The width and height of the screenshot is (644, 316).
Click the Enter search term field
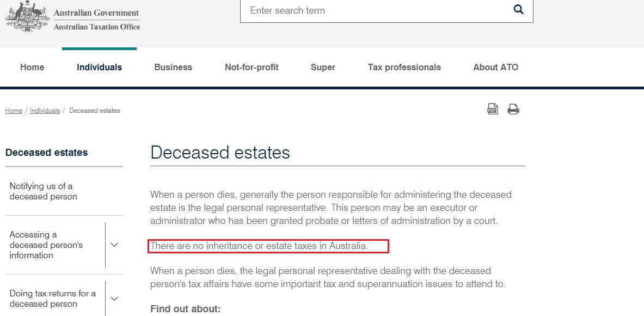(x=376, y=10)
